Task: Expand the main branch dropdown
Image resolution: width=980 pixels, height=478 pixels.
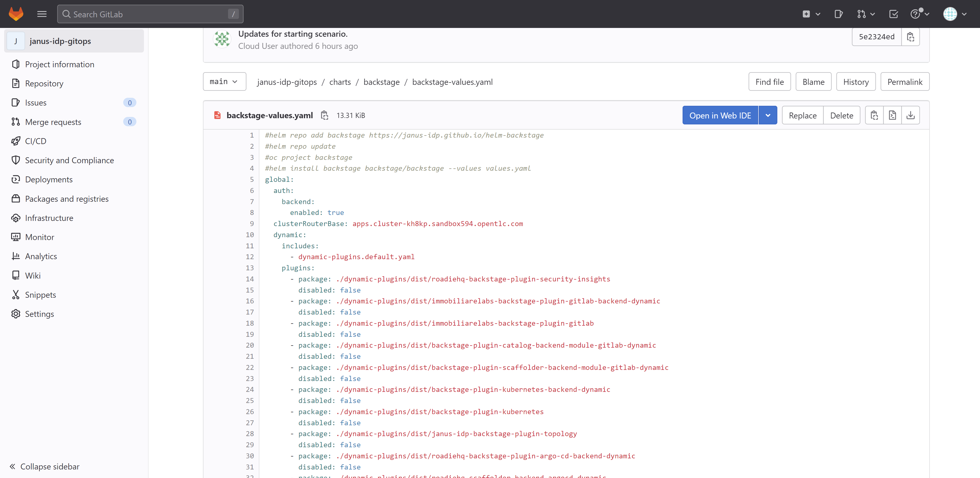Action: (224, 82)
